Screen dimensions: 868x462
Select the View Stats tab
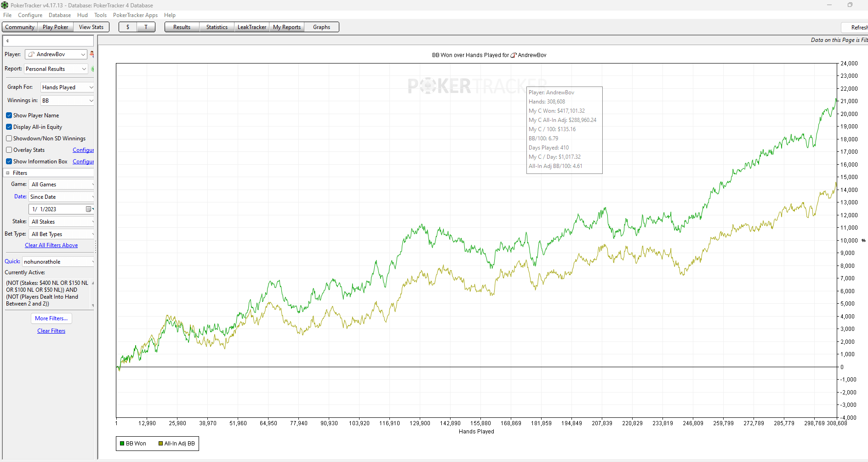[x=91, y=27]
